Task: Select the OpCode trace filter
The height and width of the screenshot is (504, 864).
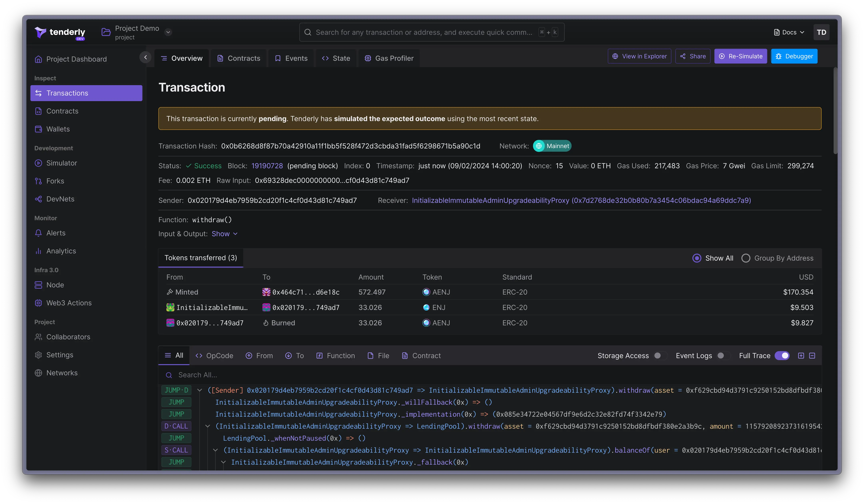Action: [214, 356]
